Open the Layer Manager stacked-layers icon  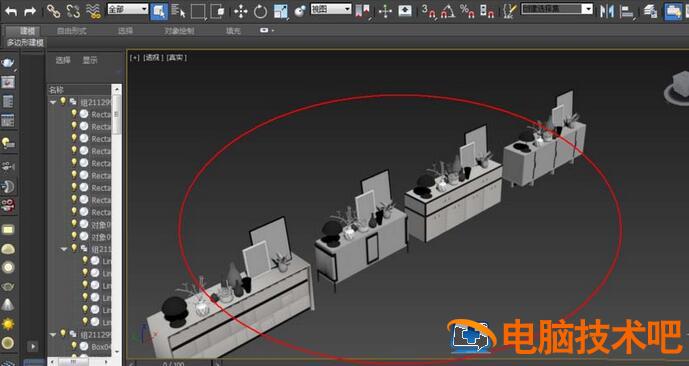coord(650,11)
